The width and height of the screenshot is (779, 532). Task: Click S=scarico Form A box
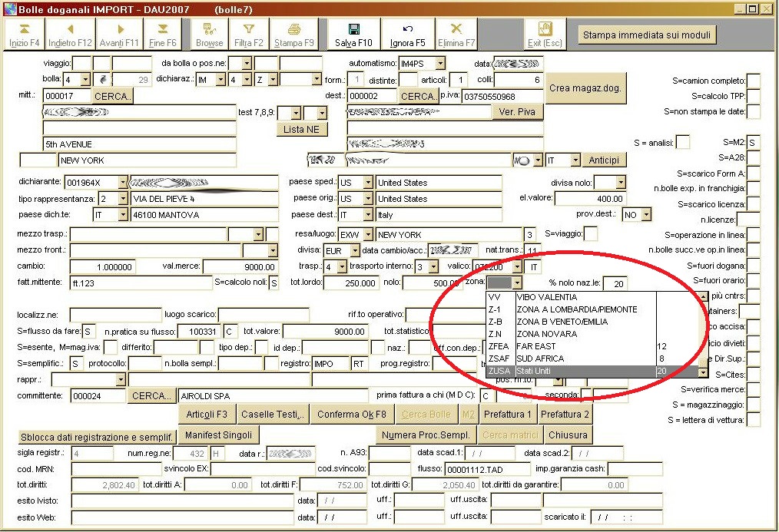(754, 173)
